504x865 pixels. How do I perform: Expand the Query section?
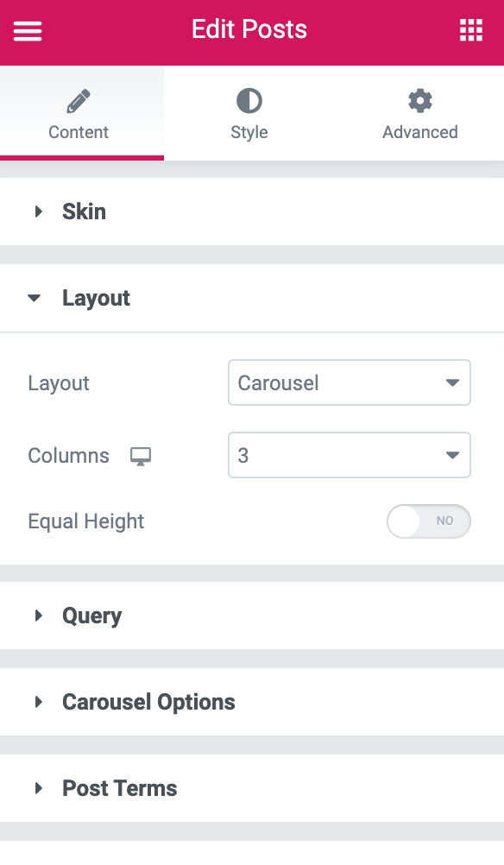click(252, 616)
